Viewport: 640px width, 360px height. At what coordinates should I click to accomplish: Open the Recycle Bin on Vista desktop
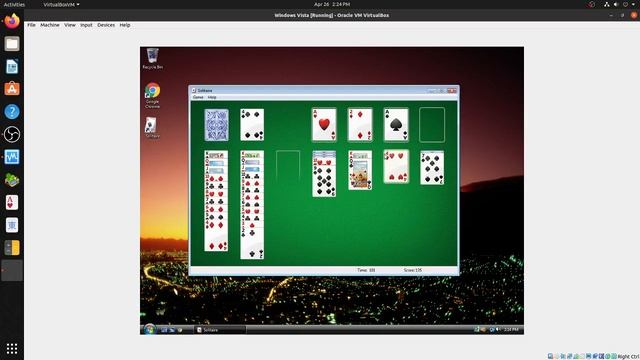(153, 58)
